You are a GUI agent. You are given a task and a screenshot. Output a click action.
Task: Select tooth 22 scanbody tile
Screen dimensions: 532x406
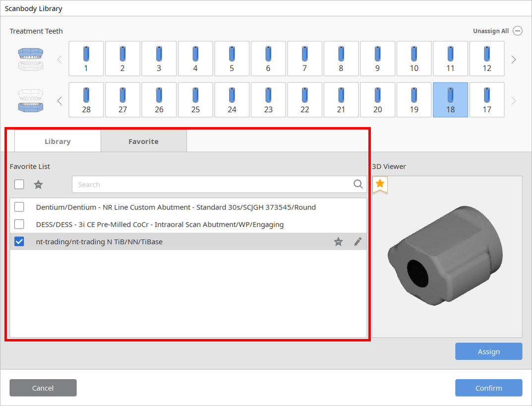pos(305,100)
